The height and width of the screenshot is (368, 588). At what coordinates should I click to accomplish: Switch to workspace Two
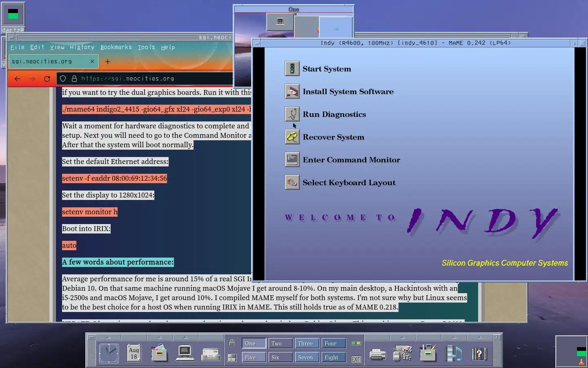coord(281,343)
